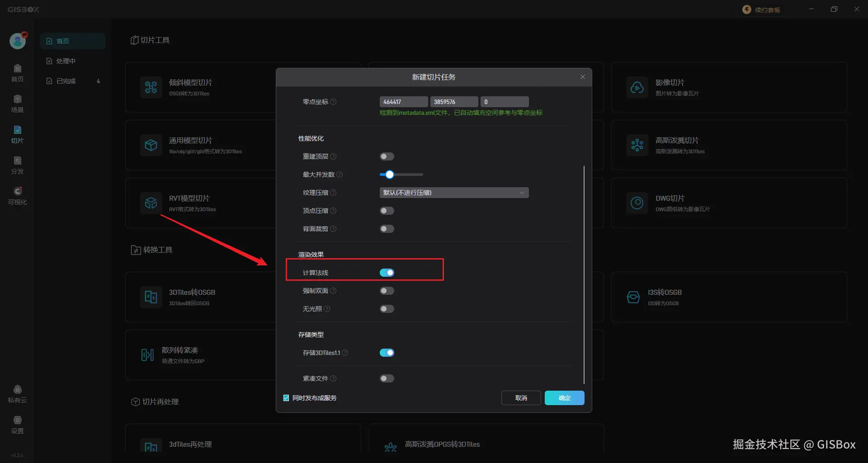Screen dimensions: 868x463
Task: Open the 已完成 menu item
Action: pos(73,81)
